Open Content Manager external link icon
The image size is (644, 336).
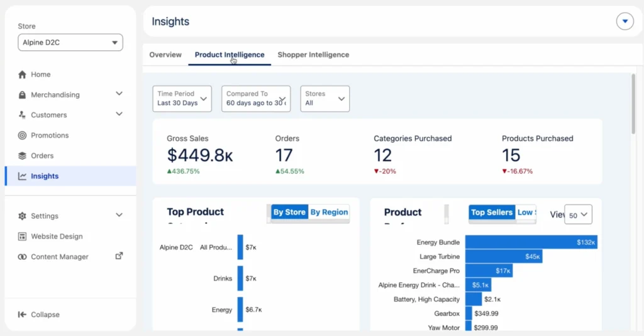119,256
